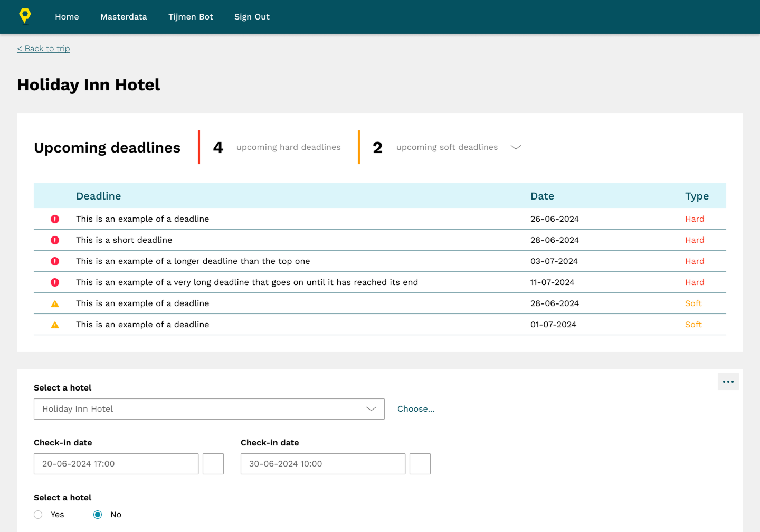The image size is (760, 532).
Task: Open calendar picker next to 30-06-2024 field
Action: 420,464
